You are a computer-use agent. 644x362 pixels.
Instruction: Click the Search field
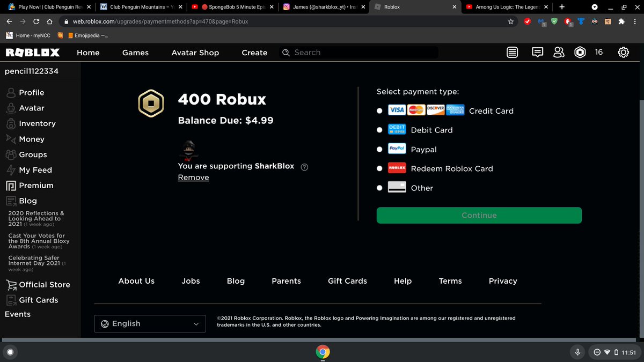click(x=360, y=53)
